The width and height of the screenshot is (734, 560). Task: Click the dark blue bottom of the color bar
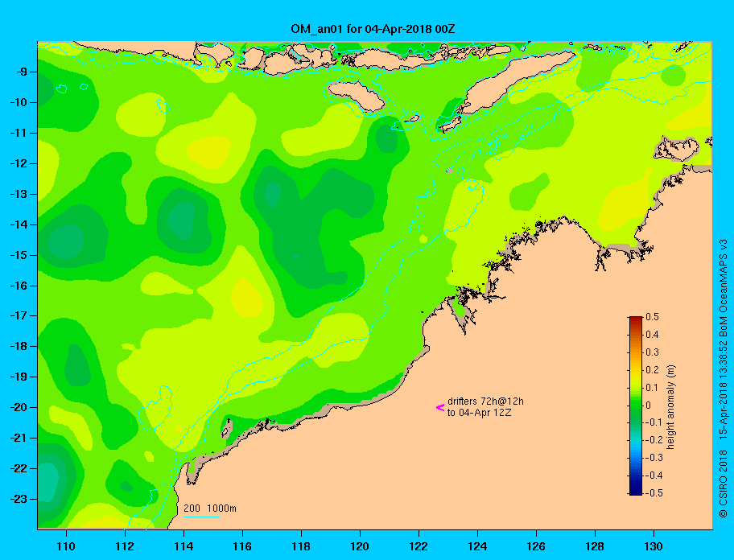[636, 491]
